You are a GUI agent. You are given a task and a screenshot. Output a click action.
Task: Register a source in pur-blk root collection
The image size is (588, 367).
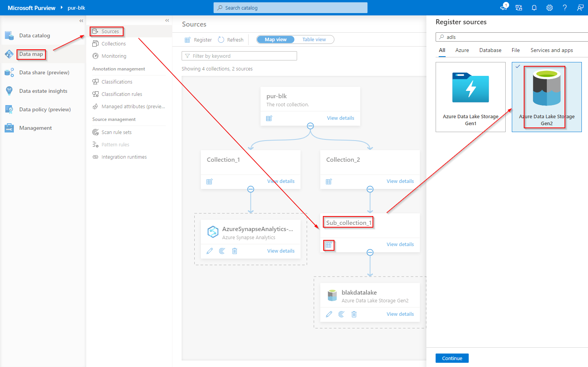point(269,118)
